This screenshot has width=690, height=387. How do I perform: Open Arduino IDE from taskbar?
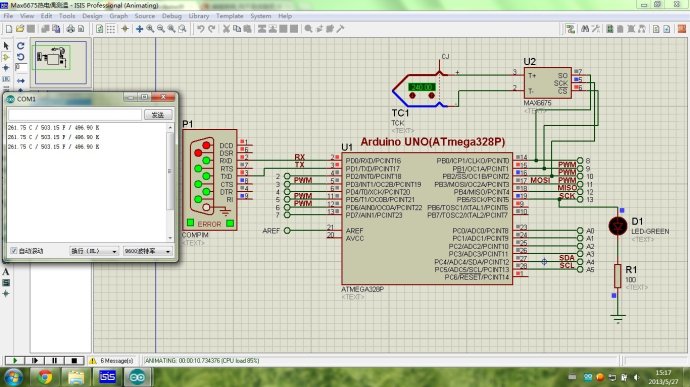137,377
